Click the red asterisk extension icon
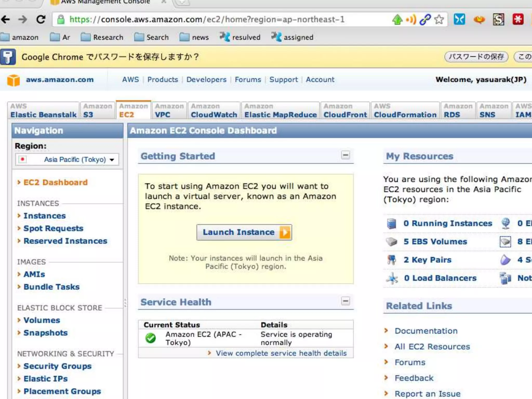Viewport: 532px width, 399px height. [518, 19]
